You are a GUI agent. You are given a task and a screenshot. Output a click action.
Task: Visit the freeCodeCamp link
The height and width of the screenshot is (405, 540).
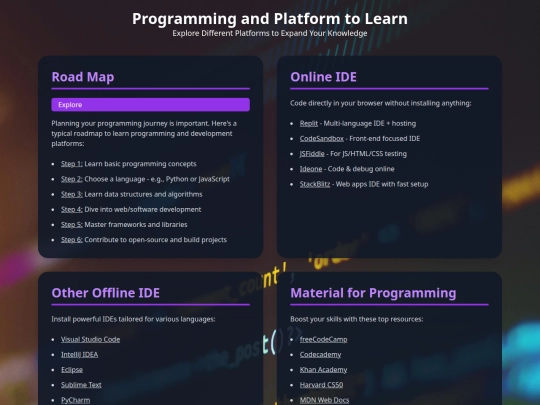[323, 339]
